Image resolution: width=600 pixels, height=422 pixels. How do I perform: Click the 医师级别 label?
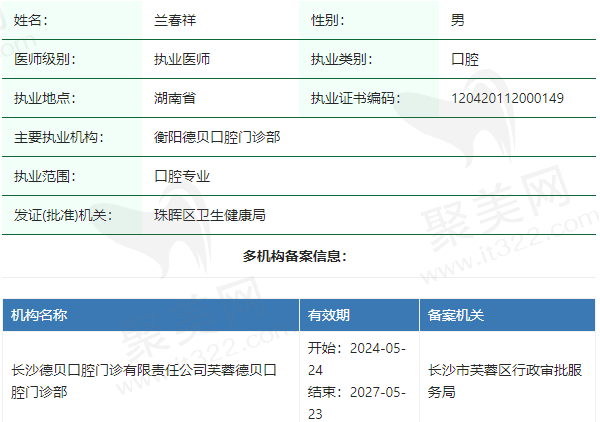(45, 59)
